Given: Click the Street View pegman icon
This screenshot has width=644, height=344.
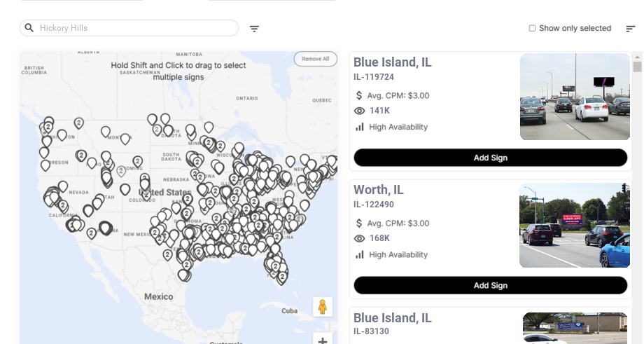Looking at the screenshot, I should [323, 307].
